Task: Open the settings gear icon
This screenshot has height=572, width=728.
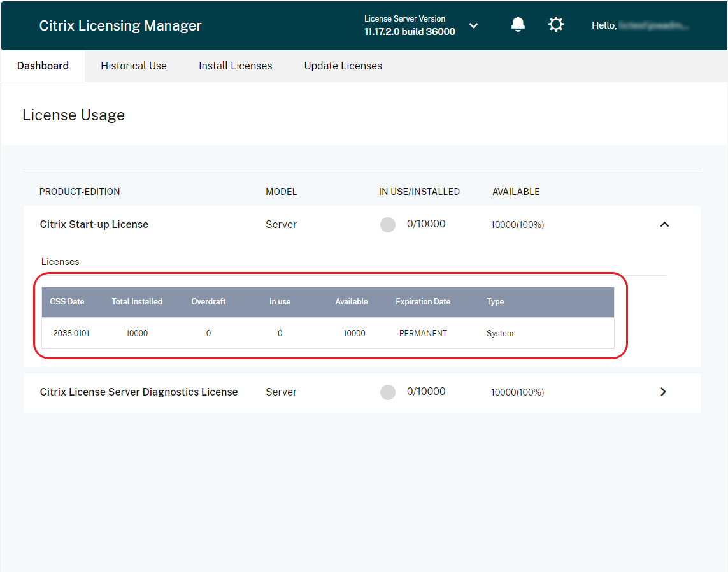Action: (556, 25)
